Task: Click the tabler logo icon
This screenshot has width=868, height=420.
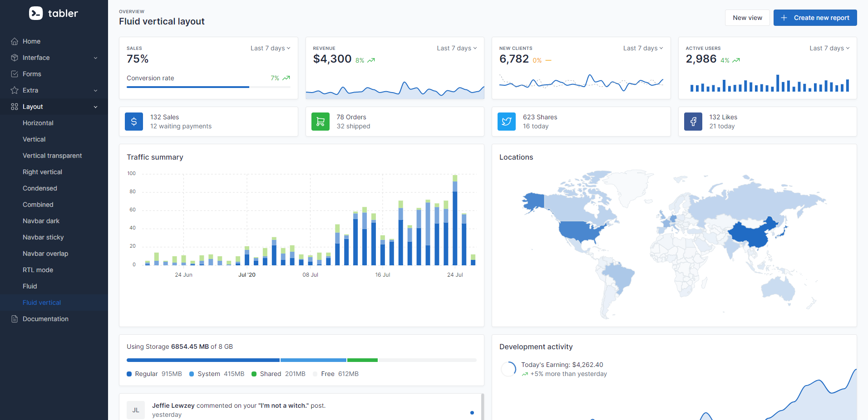Action: [36, 13]
